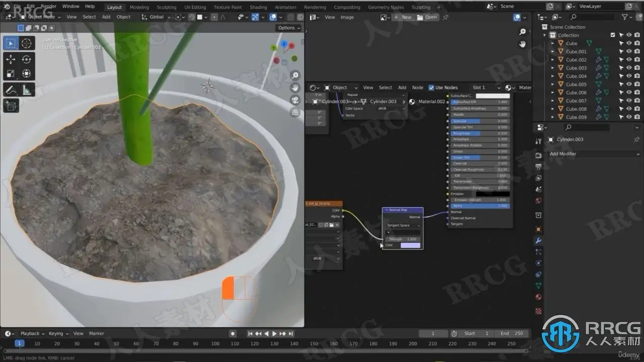Open the Keying dropdown in timeline

coord(58,333)
